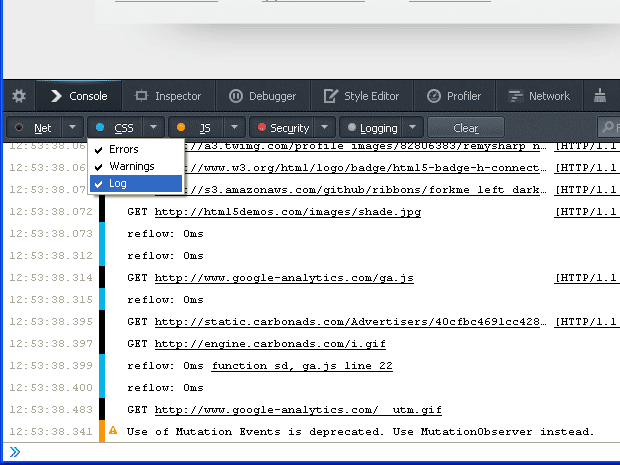Viewport: 620px width, 465px height.
Task: Select the reflow: 0ms entry at 12:53:38.315
Action: tap(165, 300)
